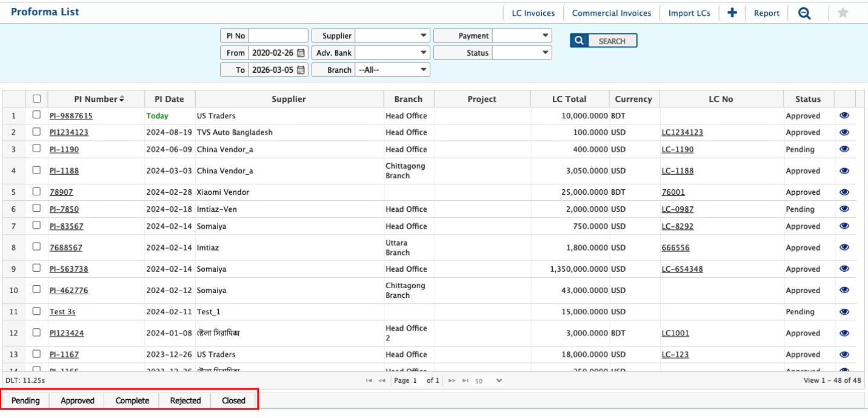Click the eye icon for PI-1190 row
Viewport: 868px width, 418px height.
844,149
